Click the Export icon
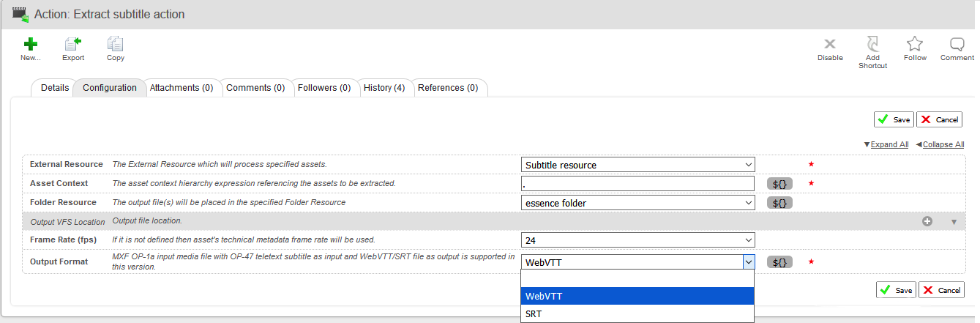Viewport: 980px width, 323px height. pos(72,45)
